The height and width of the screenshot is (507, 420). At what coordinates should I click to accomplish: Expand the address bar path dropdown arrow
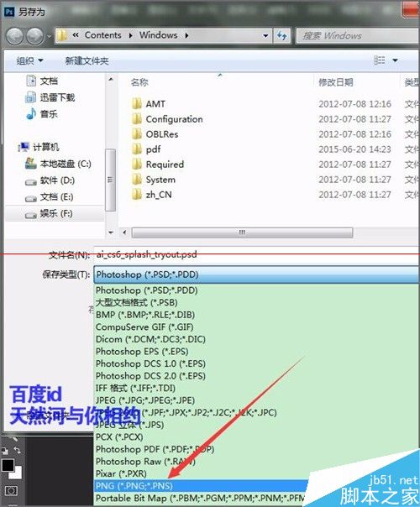(x=265, y=35)
